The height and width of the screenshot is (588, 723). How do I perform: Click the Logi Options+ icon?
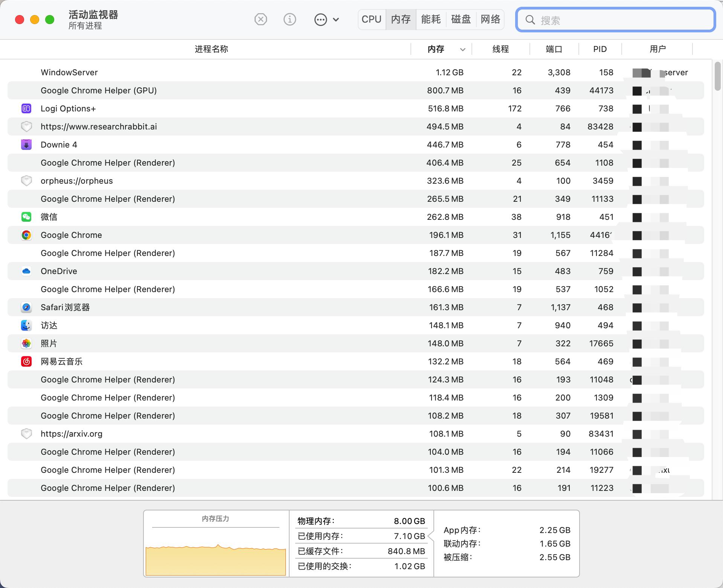[26, 108]
